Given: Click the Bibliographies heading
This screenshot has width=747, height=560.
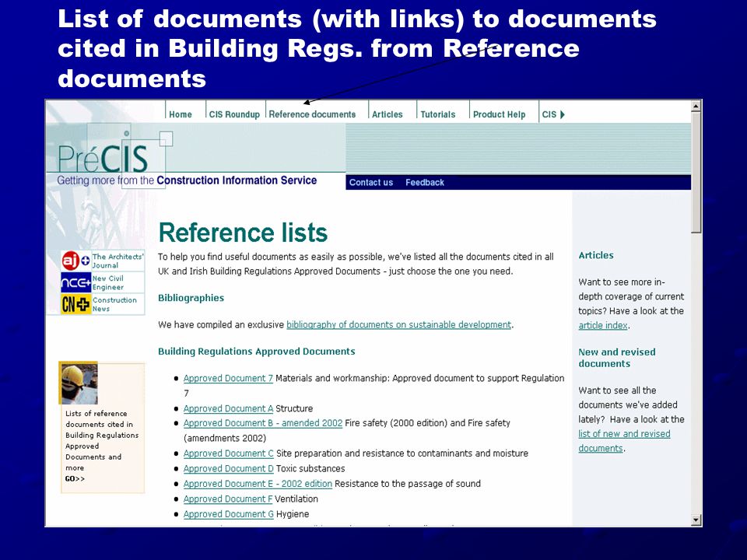Looking at the screenshot, I should pyautogui.click(x=191, y=298).
